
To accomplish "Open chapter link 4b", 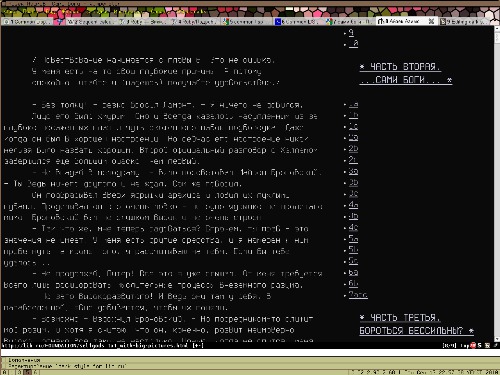I will [x=353, y=217].
